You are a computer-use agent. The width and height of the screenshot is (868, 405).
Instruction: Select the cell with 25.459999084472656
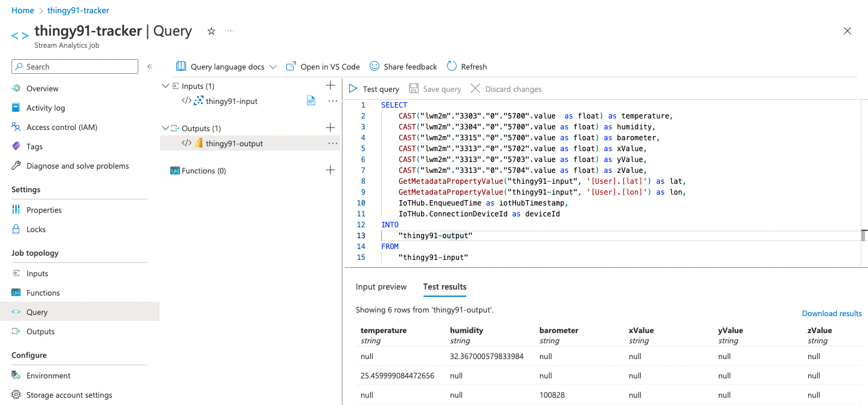[397, 375]
